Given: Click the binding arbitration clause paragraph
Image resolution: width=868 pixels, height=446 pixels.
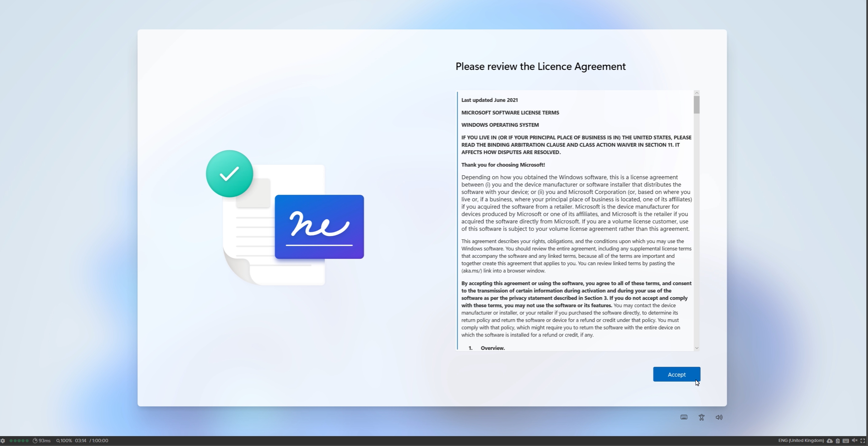Looking at the screenshot, I should (576, 145).
